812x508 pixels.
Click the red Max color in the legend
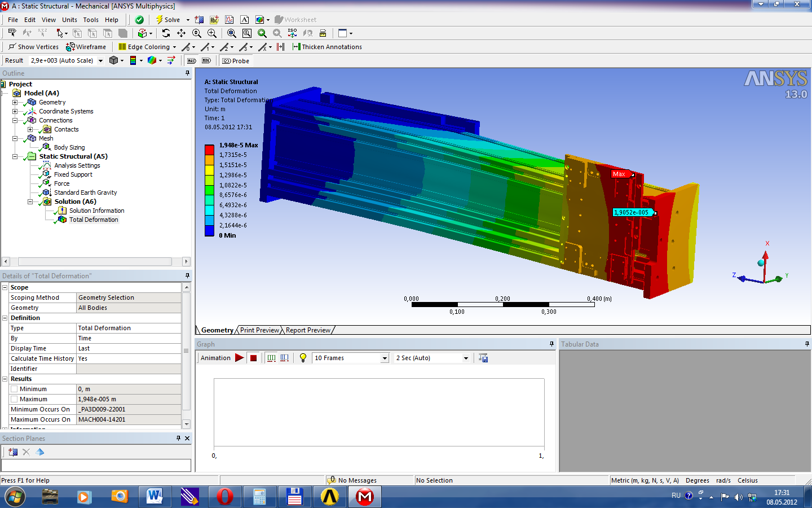tap(209, 150)
